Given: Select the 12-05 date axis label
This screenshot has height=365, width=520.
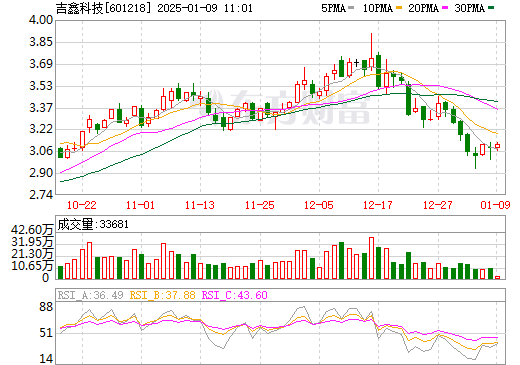Looking at the screenshot, I should 319,205.
